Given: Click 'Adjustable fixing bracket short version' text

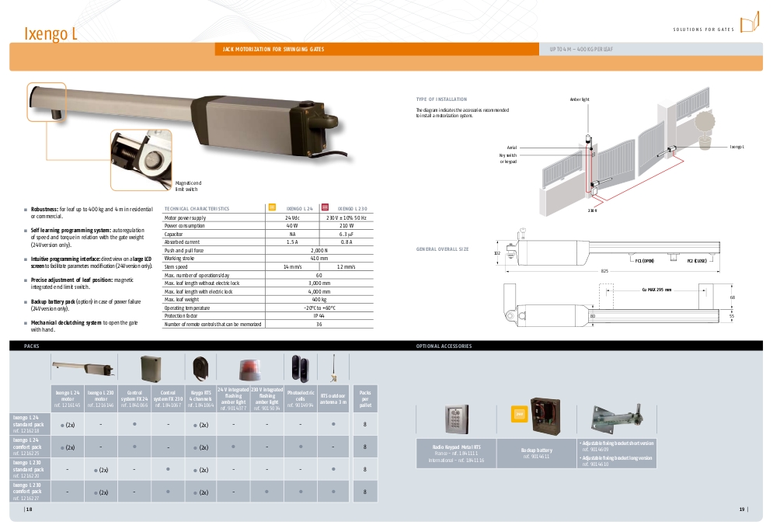Looking at the screenshot, I should click(x=618, y=443).
